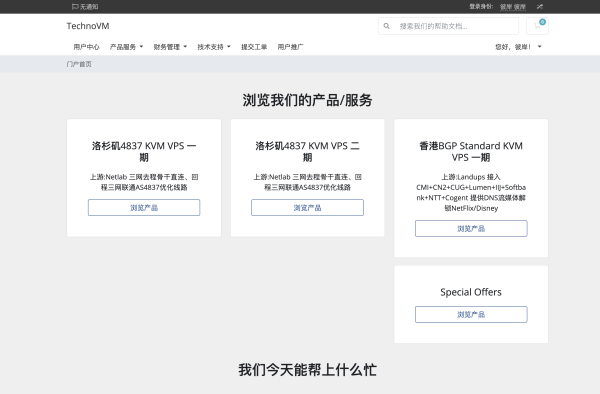This screenshot has width=600, height=394.
Task: Browse products for 洛杉矶4837 KVM VPS 二期
Action: (x=307, y=207)
